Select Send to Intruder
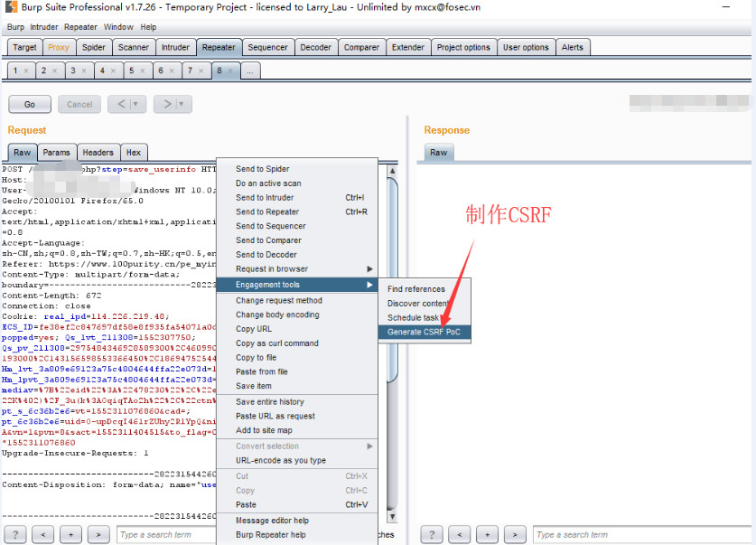 (297, 197)
